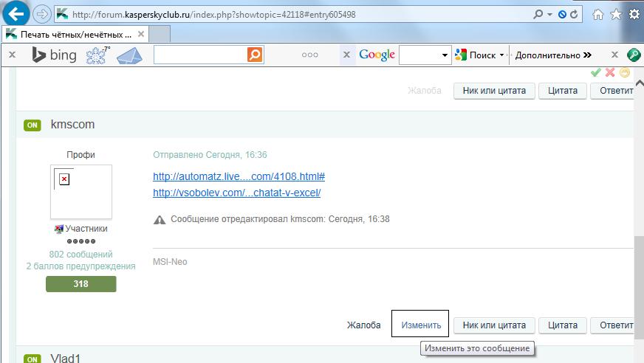Click the Google toolbar Поиск button
This screenshot has width=644, height=363.
476,55
